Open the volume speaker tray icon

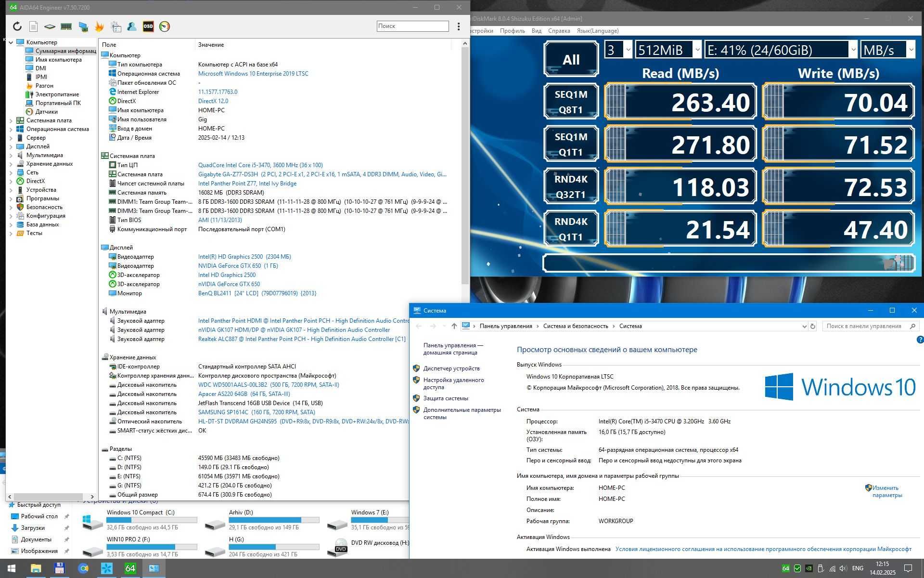tap(844, 568)
